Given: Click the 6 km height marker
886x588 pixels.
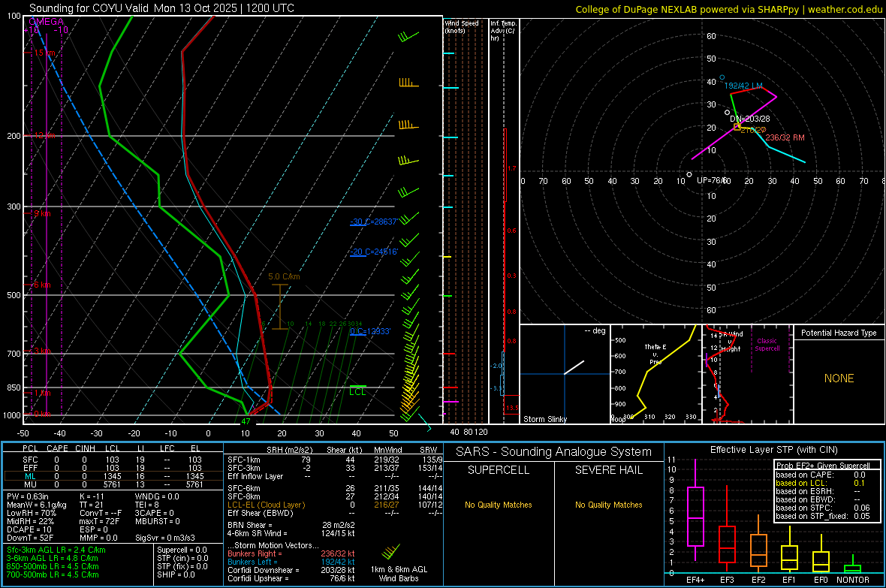Looking at the screenshot, I should (x=42, y=285).
